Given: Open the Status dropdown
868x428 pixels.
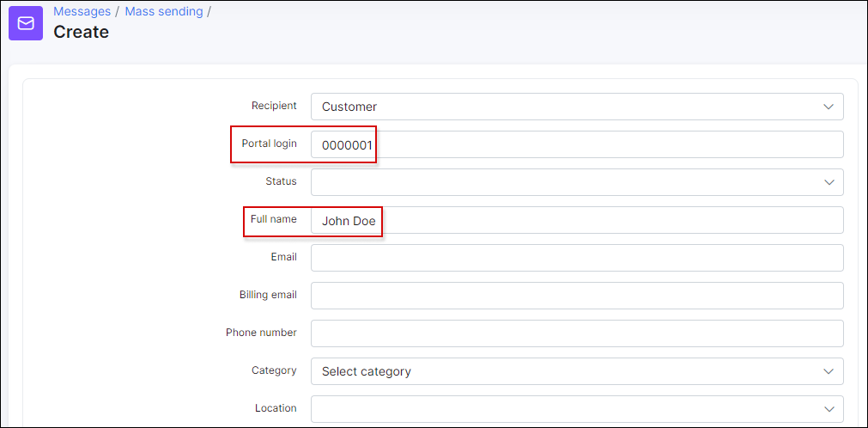Looking at the screenshot, I should click(577, 182).
